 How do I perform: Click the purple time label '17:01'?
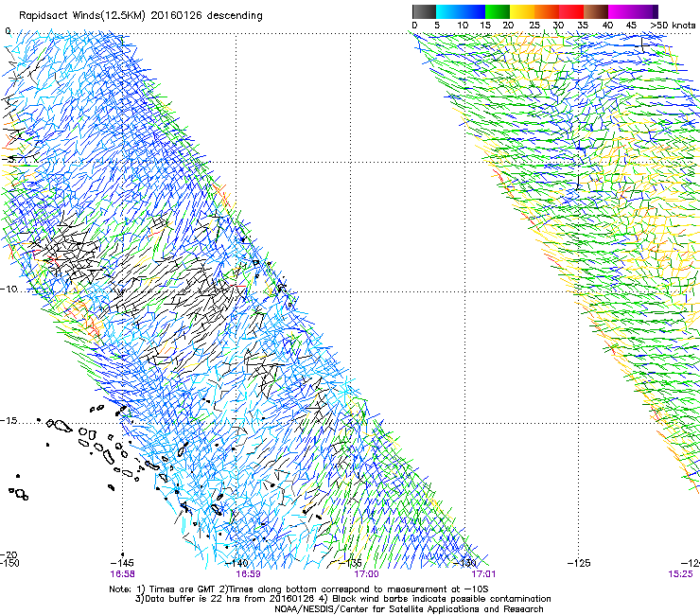(x=483, y=574)
